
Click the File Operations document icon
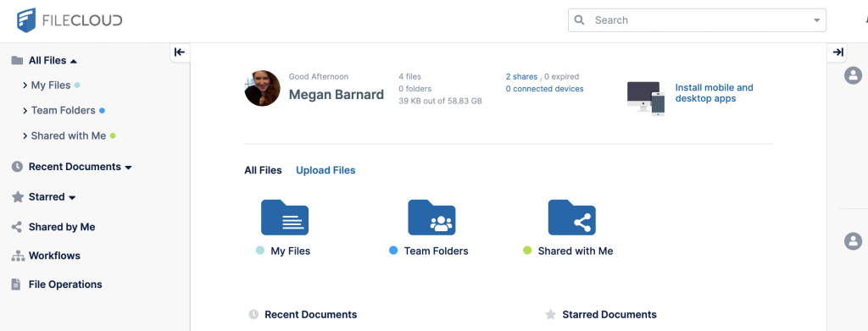(17, 284)
